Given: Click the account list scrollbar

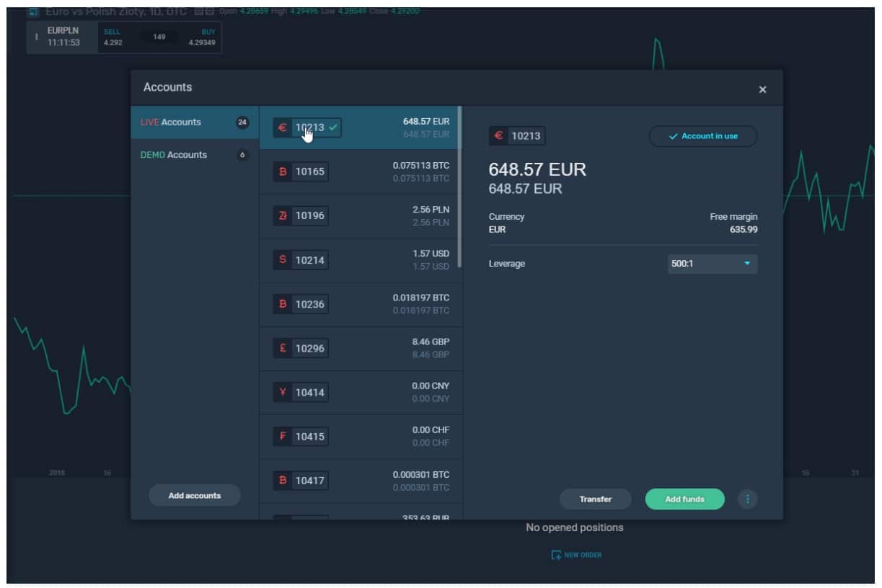Looking at the screenshot, I should [x=459, y=187].
